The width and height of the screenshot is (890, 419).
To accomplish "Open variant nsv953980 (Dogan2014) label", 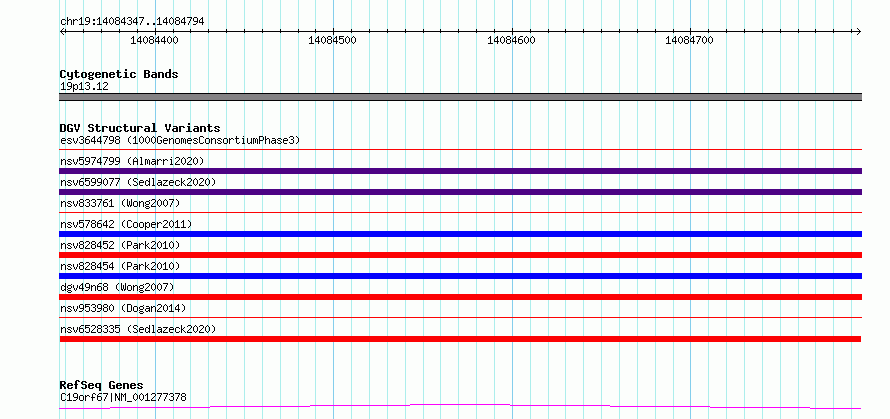I will point(123,308).
